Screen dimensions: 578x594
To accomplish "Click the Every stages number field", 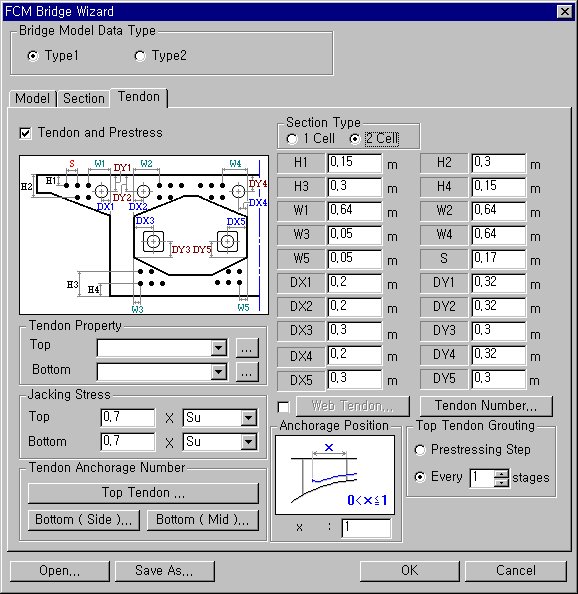I will tap(482, 478).
